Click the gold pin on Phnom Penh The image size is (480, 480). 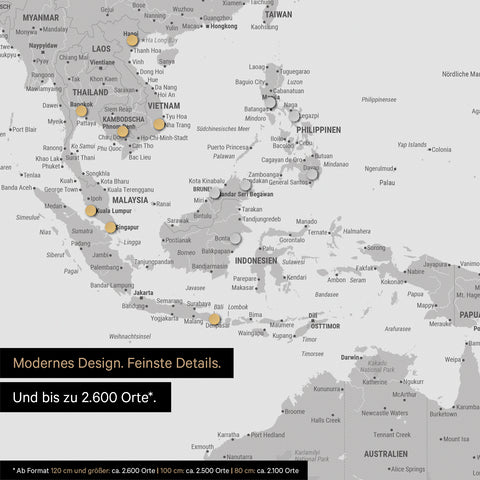pyautogui.click(x=123, y=131)
